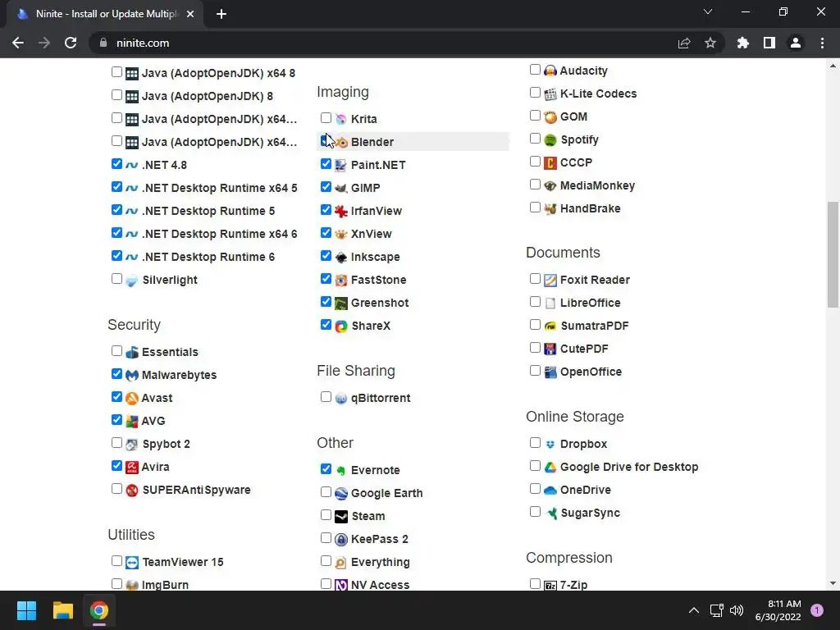Check the Essentials checkbox
The image size is (840, 630).
(116, 351)
